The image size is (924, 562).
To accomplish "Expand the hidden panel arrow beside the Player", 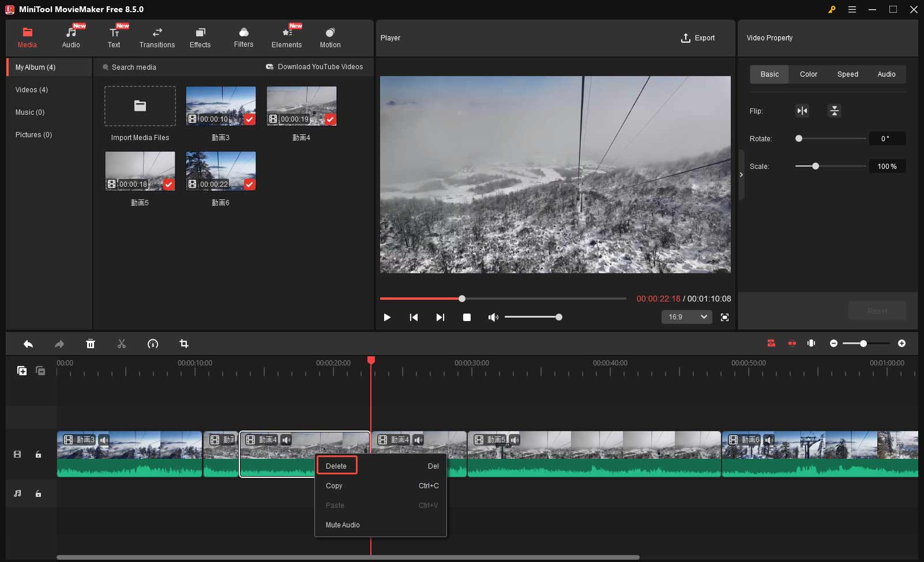I will pyautogui.click(x=741, y=174).
